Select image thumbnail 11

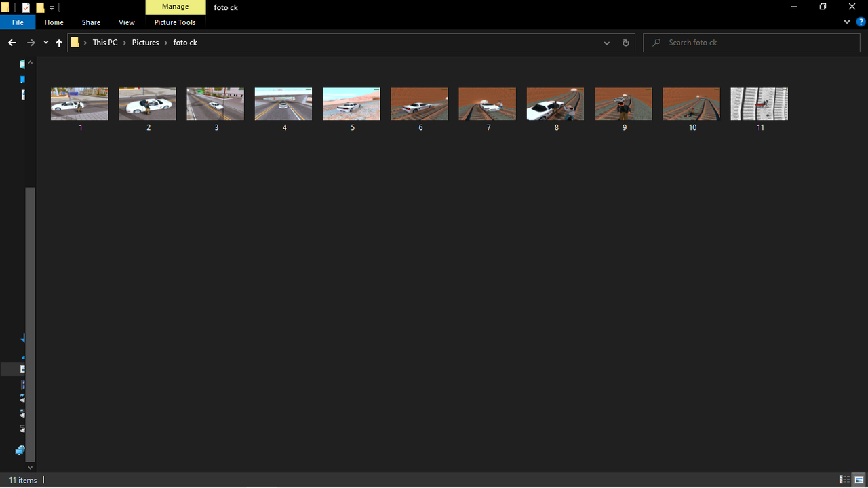point(759,104)
